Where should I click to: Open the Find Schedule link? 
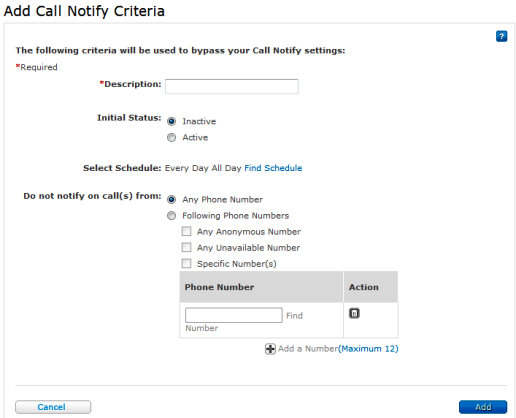(x=273, y=168)
